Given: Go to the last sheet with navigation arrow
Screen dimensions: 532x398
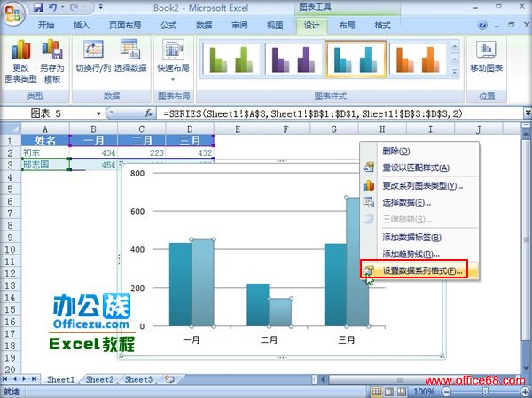Looking at the screenshot, I should (x=34, y=378).
